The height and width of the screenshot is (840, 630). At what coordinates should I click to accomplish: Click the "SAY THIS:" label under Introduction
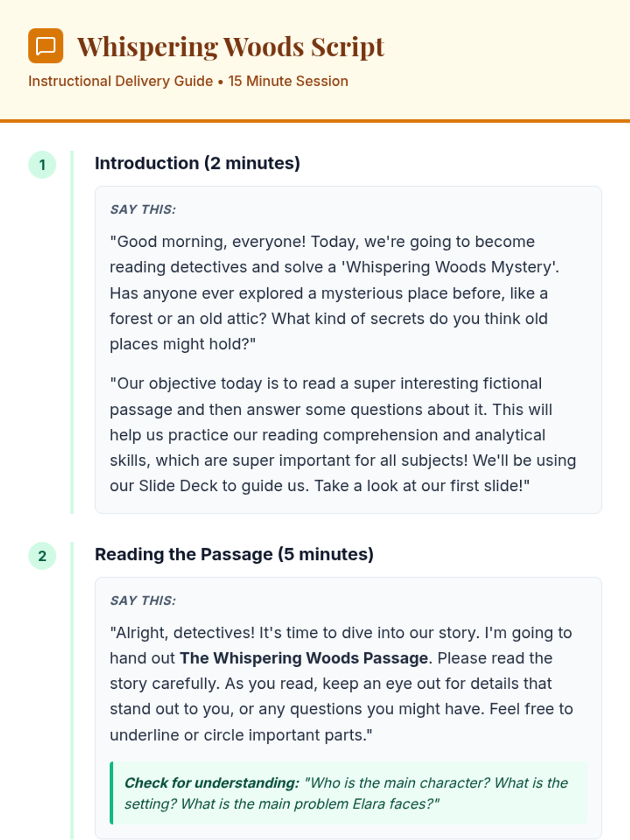click(143, 209)
